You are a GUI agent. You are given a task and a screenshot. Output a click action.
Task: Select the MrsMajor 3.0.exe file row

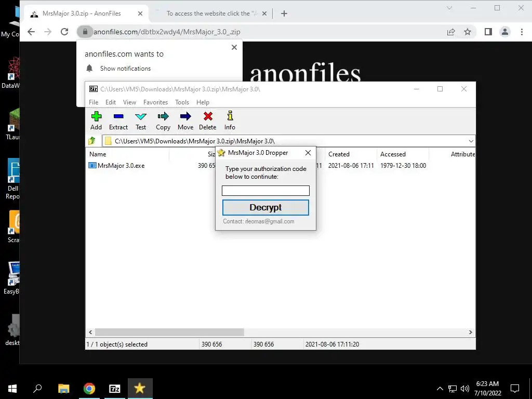click(x=280, y=166)
